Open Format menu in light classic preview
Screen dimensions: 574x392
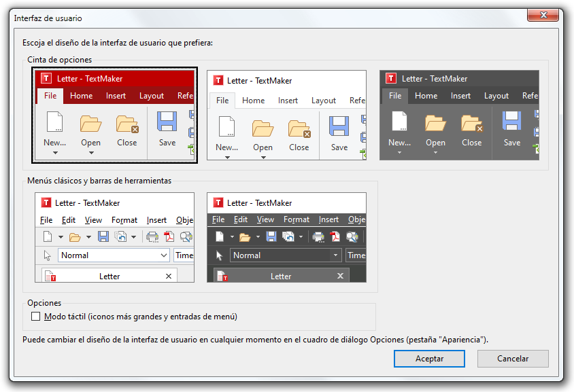pos(124,220)
